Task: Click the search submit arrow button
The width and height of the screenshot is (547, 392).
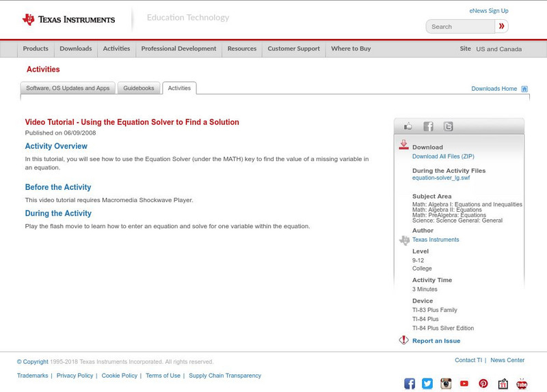Action: pos(501,26)
